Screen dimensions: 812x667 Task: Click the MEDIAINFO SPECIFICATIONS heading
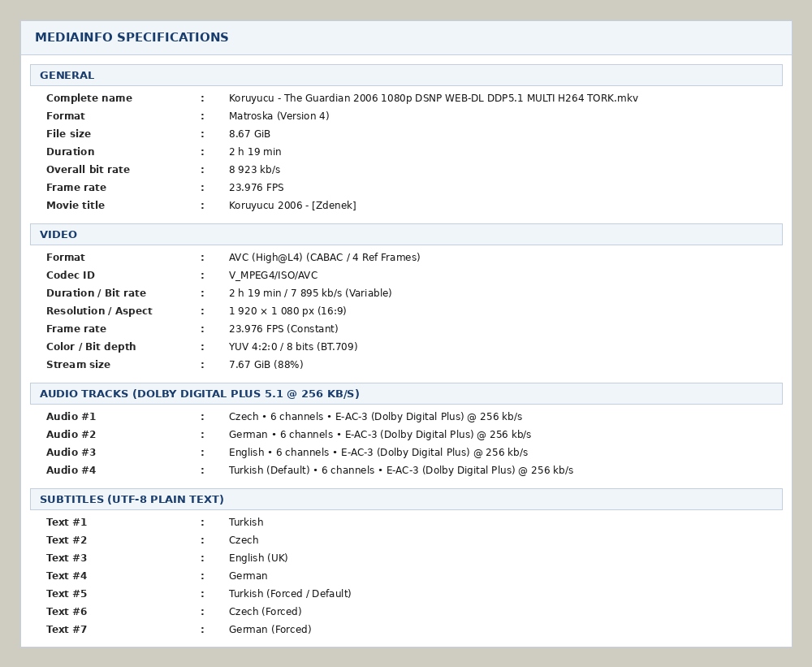[x=132, y=37]
